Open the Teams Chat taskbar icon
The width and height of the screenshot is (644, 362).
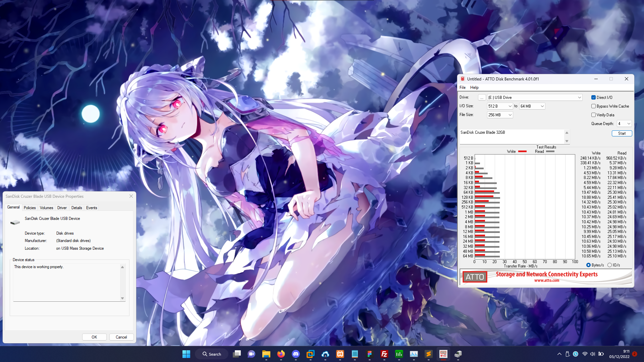pos(251,354)
